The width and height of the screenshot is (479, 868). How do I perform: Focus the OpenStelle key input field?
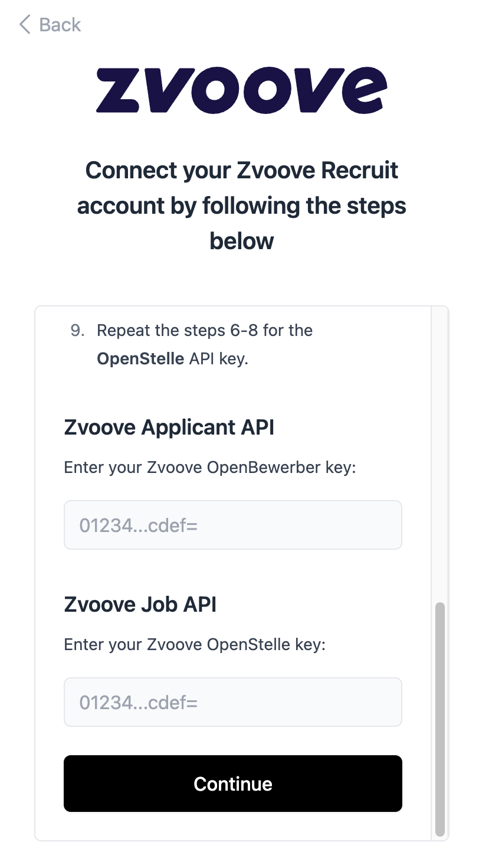[233, 702]
